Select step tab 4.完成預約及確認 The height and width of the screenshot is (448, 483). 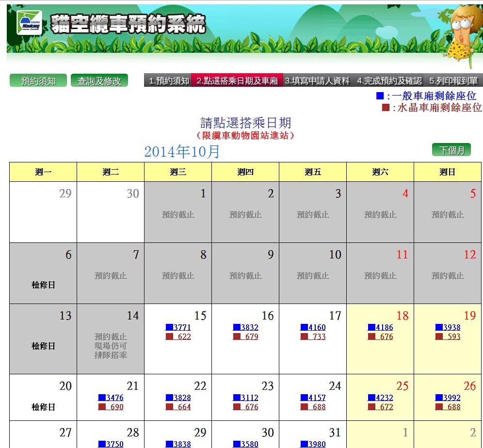pyautogui.click(x=389, y=80)
